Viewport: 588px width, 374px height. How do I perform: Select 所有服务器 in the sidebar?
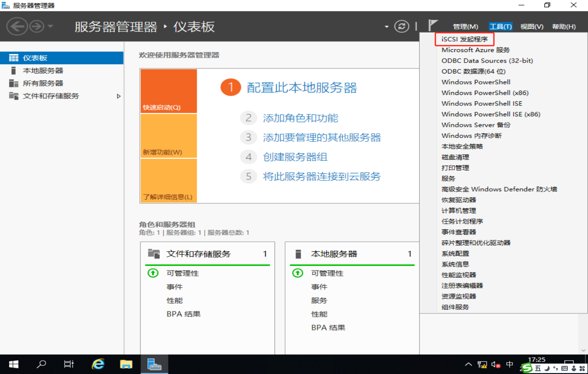pos(62,83)
